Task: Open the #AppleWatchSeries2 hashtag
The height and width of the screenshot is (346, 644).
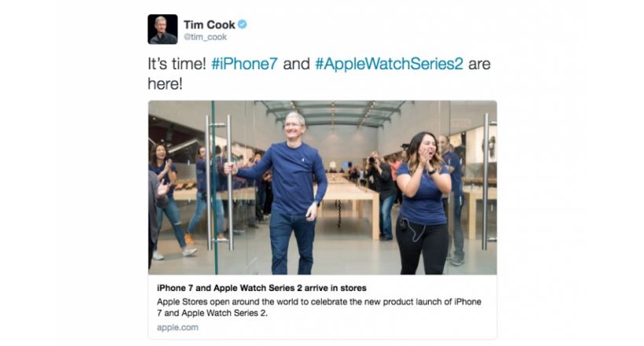Action: tap(389, 64)
